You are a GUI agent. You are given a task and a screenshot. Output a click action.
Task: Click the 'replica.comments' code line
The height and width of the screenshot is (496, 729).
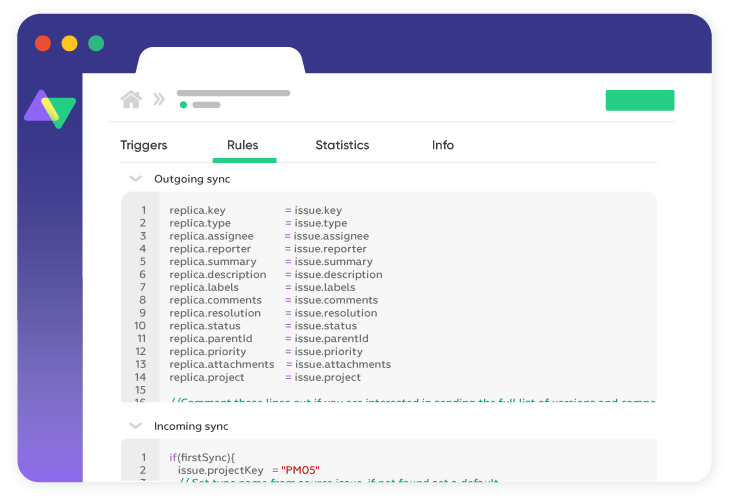tap(273, 300)
